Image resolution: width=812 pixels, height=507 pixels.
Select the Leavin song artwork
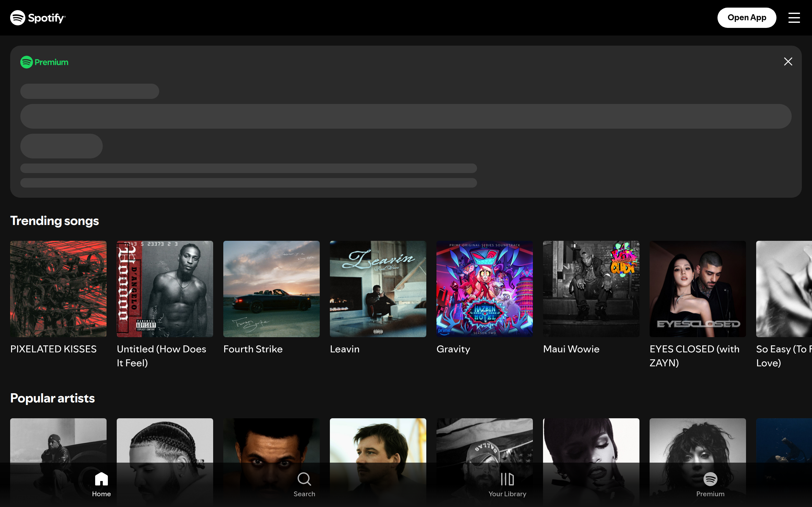(378, 289)
